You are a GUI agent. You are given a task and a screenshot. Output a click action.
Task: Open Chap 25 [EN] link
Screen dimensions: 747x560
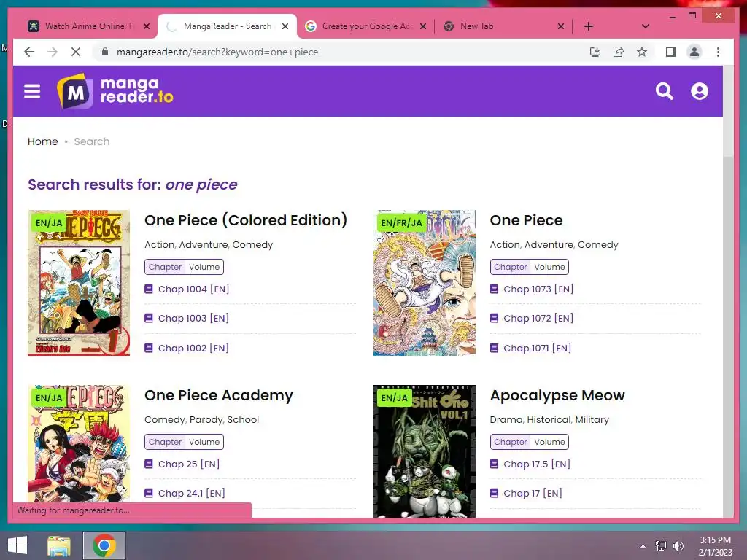(x=189, y=464)
